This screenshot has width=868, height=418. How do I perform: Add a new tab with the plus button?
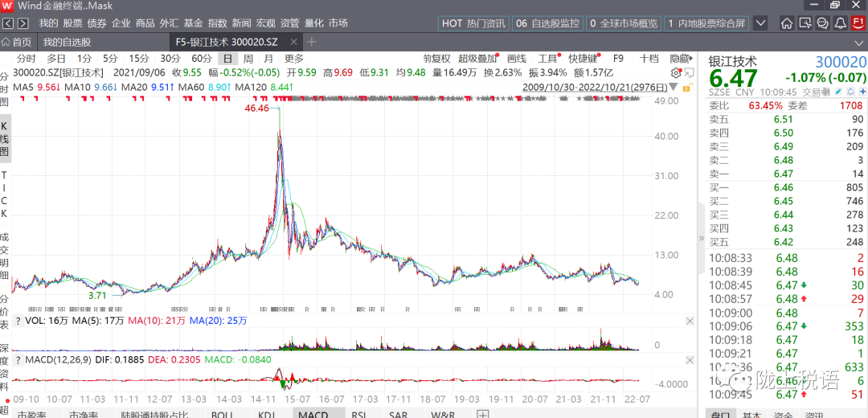click(312, 42)
